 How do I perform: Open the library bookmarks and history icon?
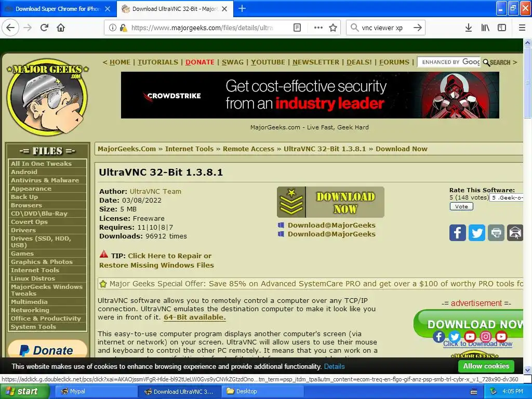coord(485,28)
